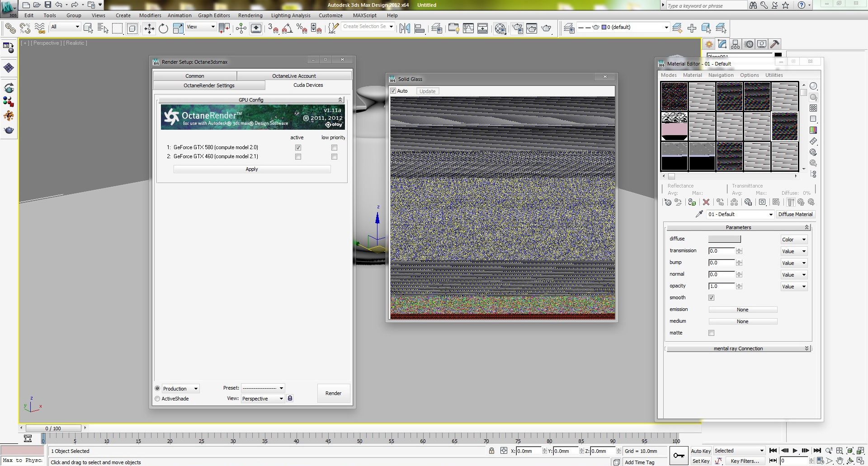The width and height of the screenshot is (868, 466).
Task: Open the View reference coordinate dropdown
Action: click(x=201, y=27)
